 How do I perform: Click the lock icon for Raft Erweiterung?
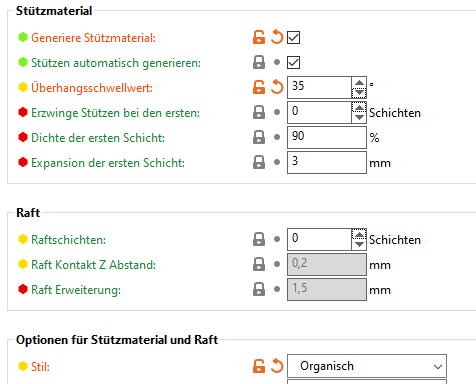coord(259,289)
